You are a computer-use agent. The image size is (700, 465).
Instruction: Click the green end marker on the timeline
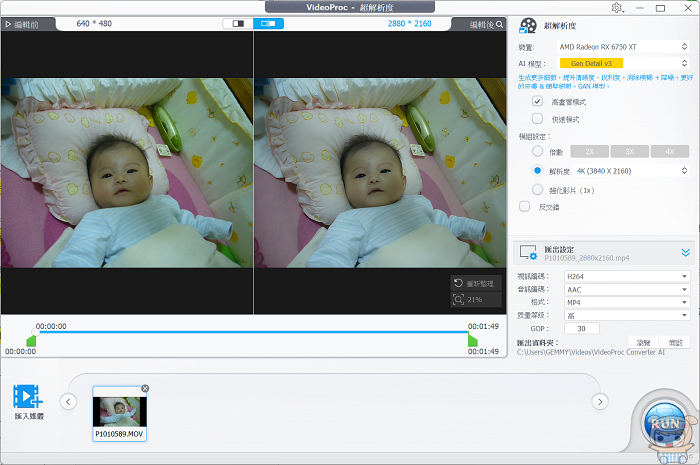click(x=472, y=341)
